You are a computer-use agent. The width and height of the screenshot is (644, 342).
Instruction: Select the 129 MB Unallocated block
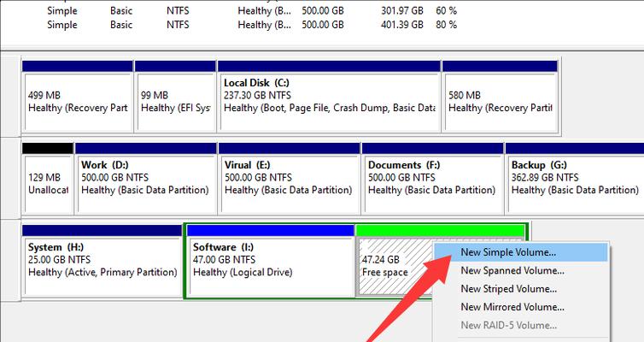point(48,179)
